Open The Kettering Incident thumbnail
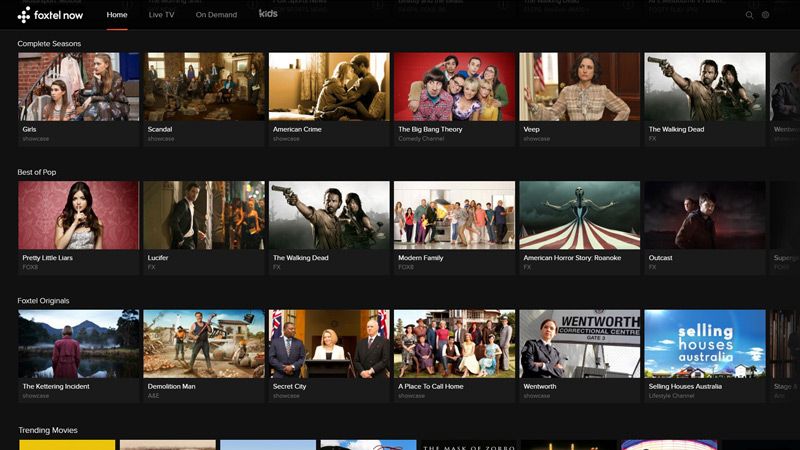This screenshot has width=800, height=450. click(x=79, y=344)
